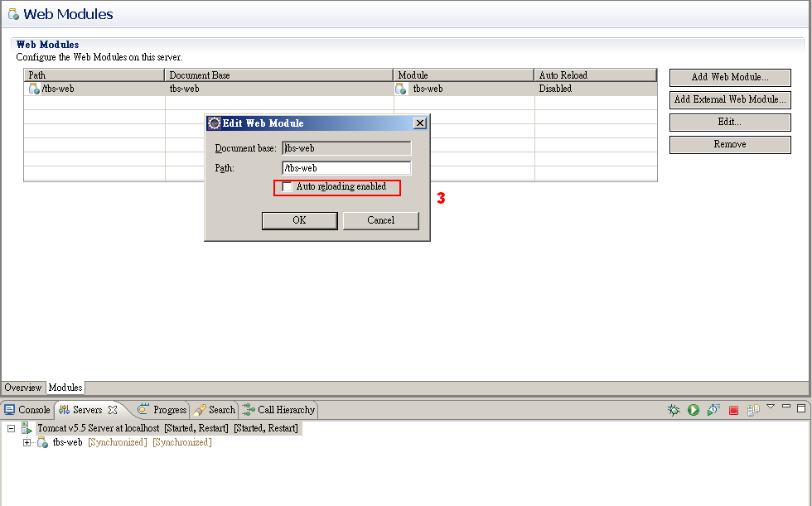Switch to the Overview tab

pyautogui.click(x=23, y=388)
